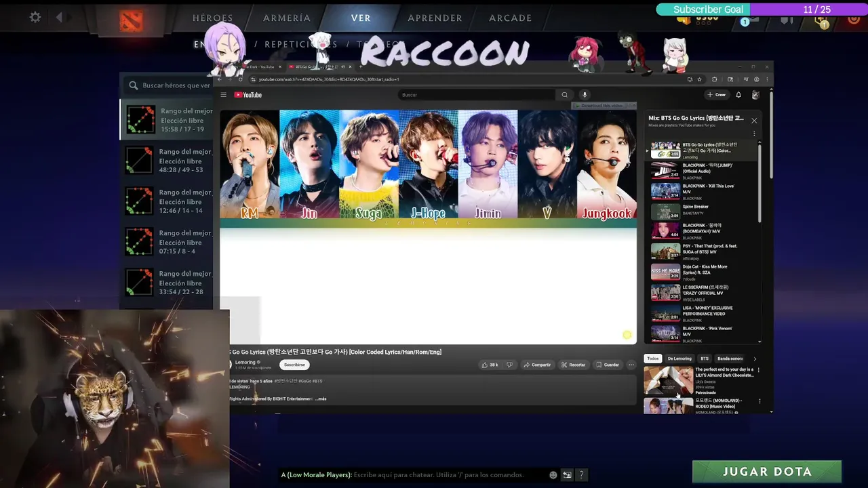Open LILY'S Almond Dark Chocolate ad
The height and width of the screenshot is (488, 868).
click(x=698, y=380)
